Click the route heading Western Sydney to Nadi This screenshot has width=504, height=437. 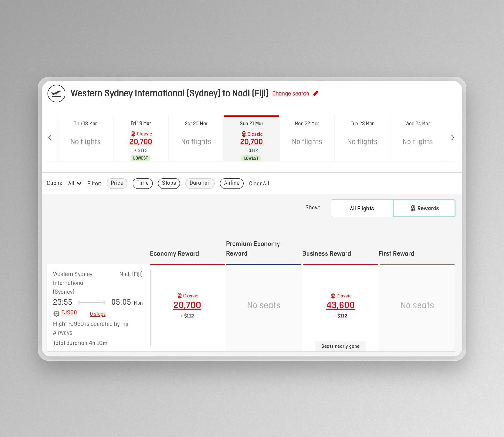point(170,93)
